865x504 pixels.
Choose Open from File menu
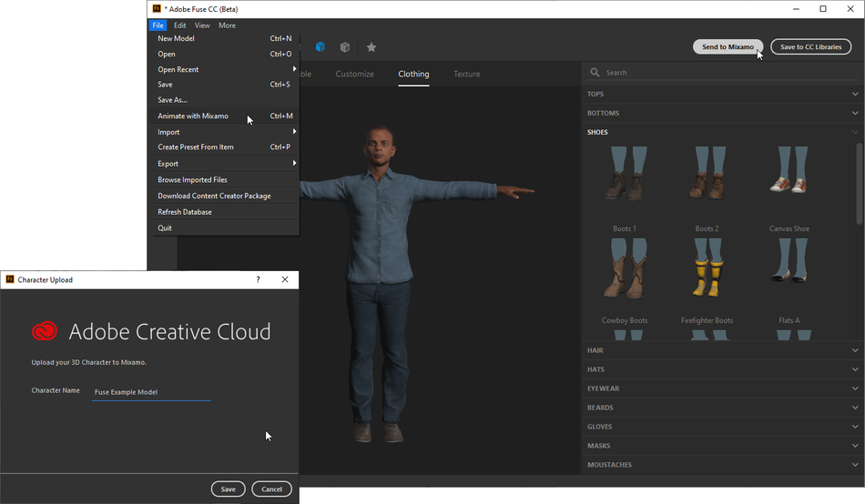225,54
